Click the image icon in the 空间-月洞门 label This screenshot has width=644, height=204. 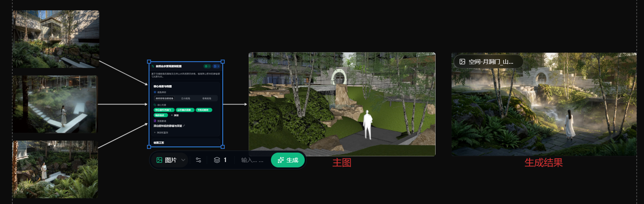[462, 62]
